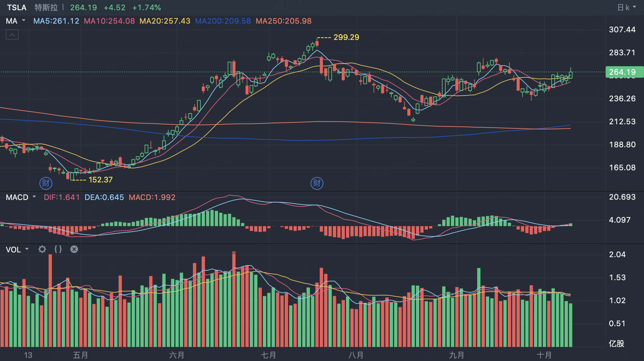Click the 152.37 low price label
This screenshot has height=361, width=644.
(x=100, y=180)
